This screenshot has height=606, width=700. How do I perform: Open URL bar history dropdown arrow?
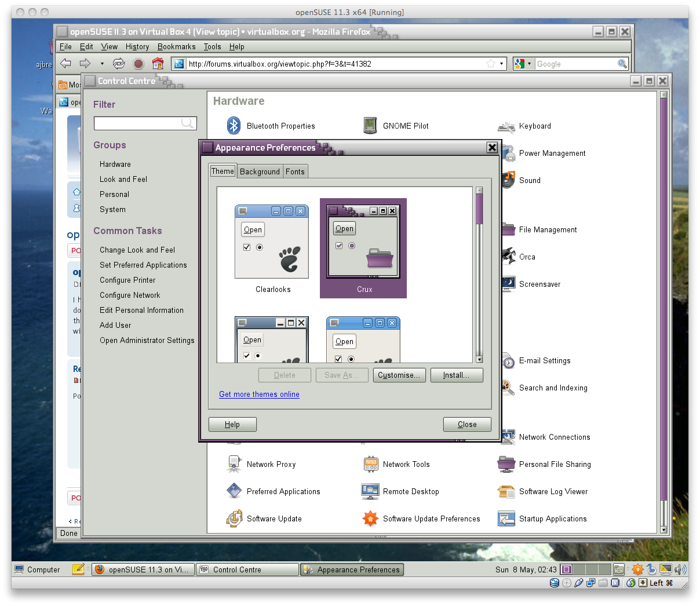[502, 64]
